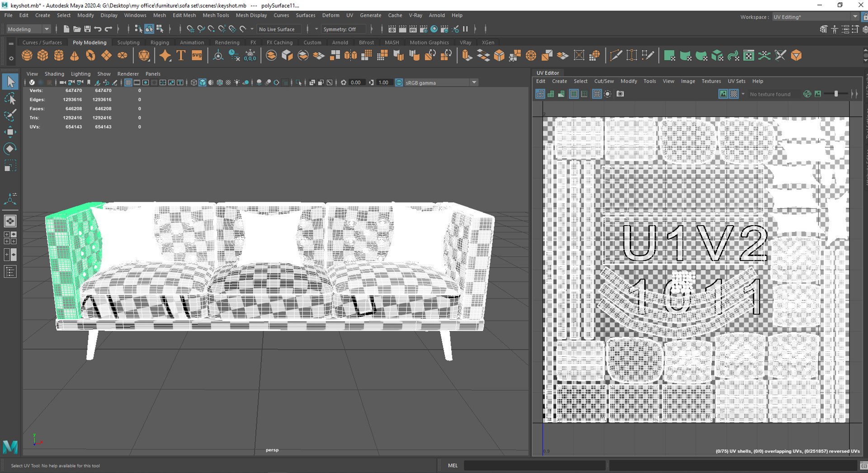Toggle use all lights bulb icon
Viewport: 868px width, 473px height.
point(237,83)
